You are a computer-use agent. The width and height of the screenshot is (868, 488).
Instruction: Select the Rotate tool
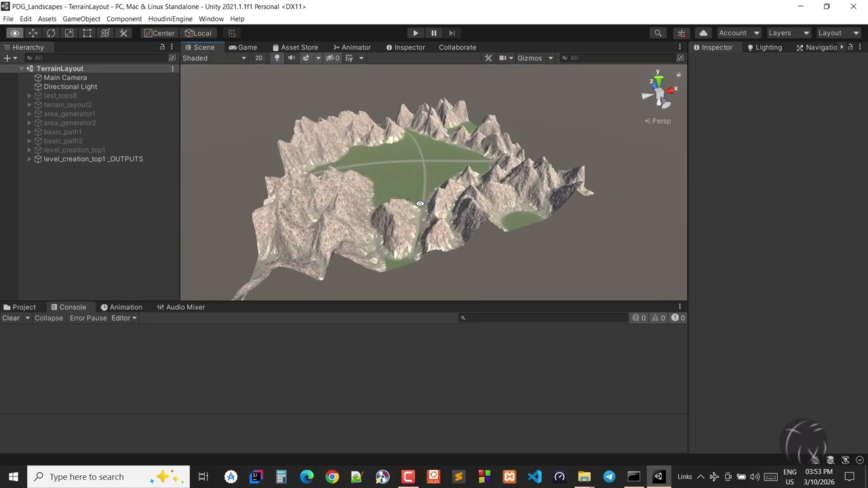(x=51, y=33)
